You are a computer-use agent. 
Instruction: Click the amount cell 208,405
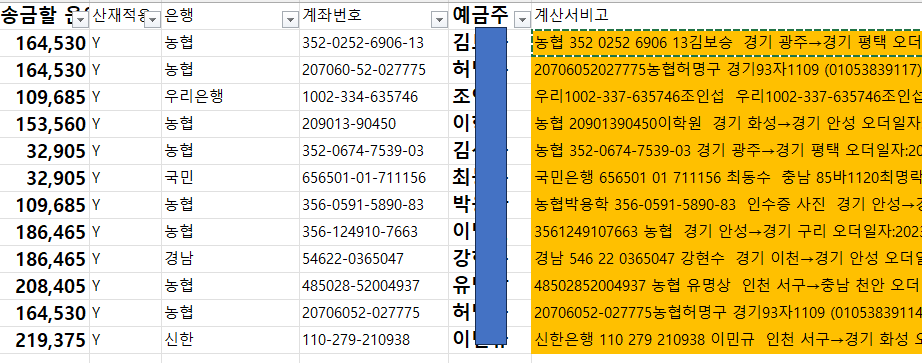[45, 287]
